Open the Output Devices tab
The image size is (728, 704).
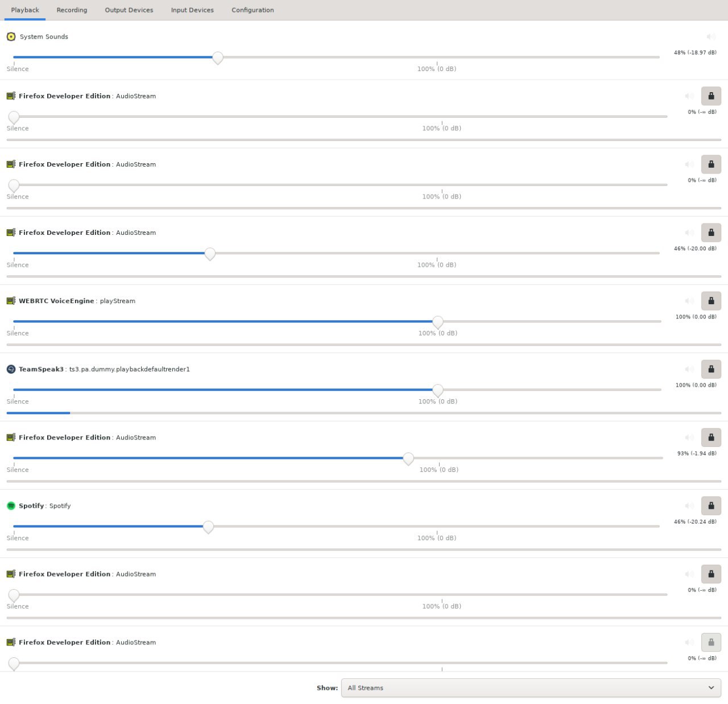tap(129, 10)
